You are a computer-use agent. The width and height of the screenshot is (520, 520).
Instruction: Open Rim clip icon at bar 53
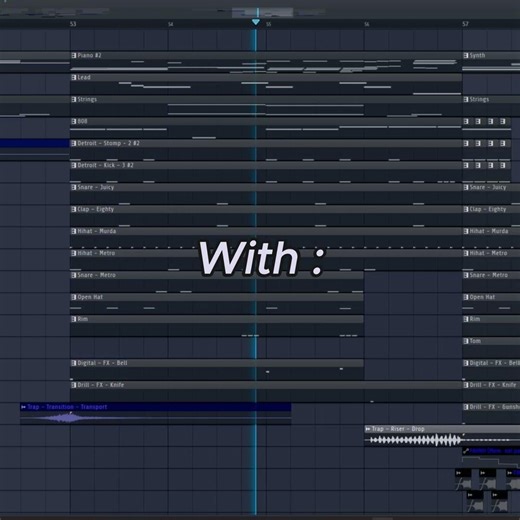coord(74,319)
